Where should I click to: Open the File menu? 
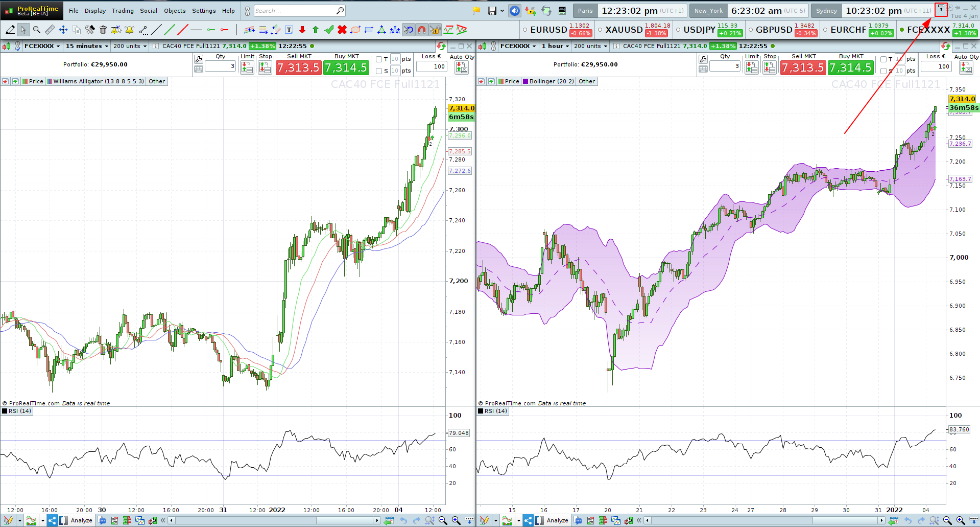pos(74,11)
